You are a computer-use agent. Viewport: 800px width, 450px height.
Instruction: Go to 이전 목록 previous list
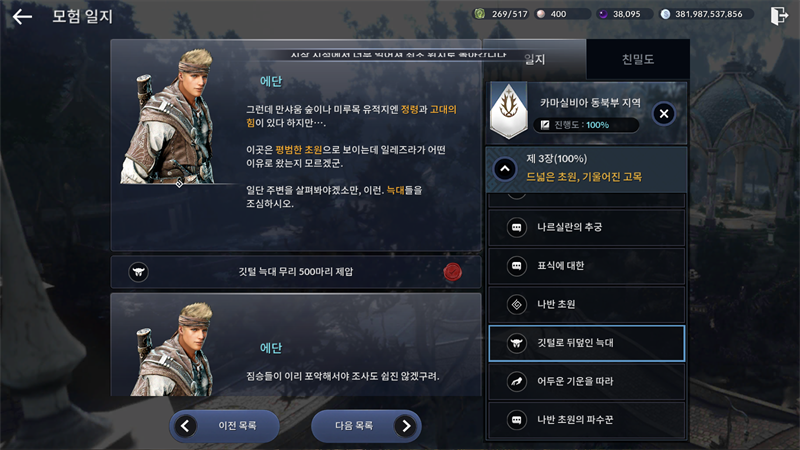224,426
